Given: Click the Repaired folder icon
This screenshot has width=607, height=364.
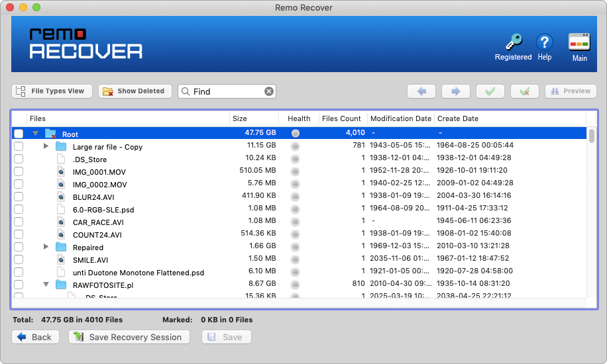Looking at the screenshot, I should click(61, 247).
